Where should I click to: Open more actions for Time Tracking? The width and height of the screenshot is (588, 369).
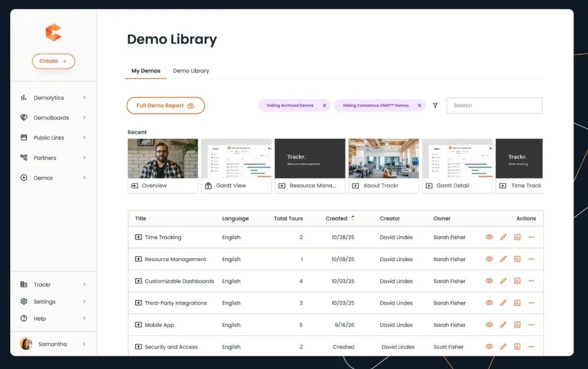pyautogui.click(x=531, y=237)
